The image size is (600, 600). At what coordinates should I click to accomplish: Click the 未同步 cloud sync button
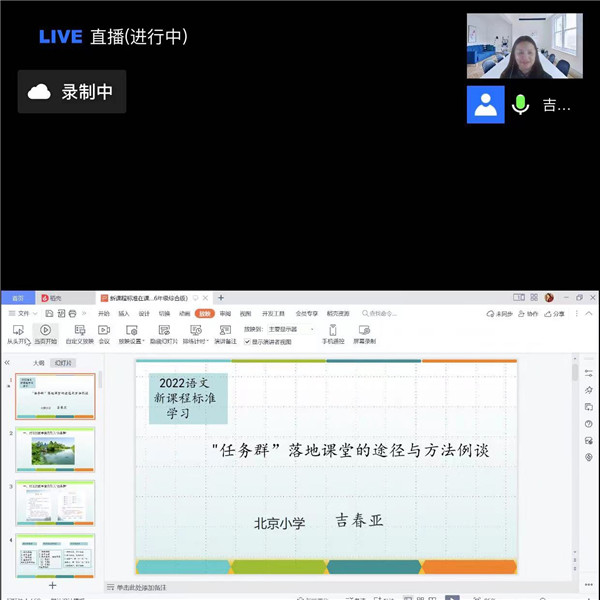pyautogui.click(x=499, y=314)
